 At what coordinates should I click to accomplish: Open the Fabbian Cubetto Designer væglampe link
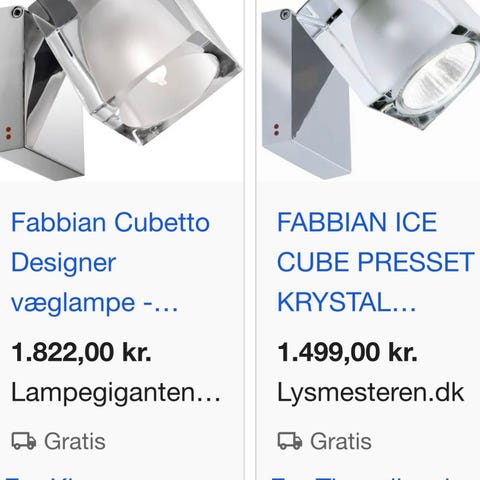click(110, 263)
